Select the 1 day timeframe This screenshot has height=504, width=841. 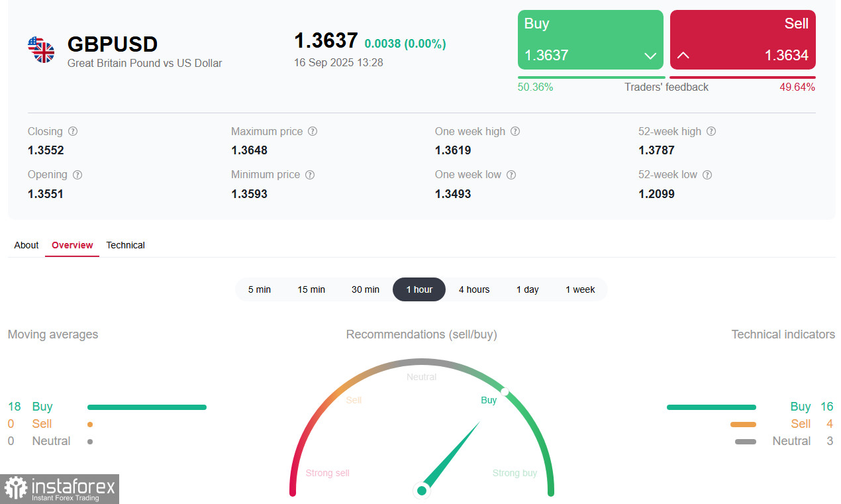pyautogui.click(x=528, y=289)
